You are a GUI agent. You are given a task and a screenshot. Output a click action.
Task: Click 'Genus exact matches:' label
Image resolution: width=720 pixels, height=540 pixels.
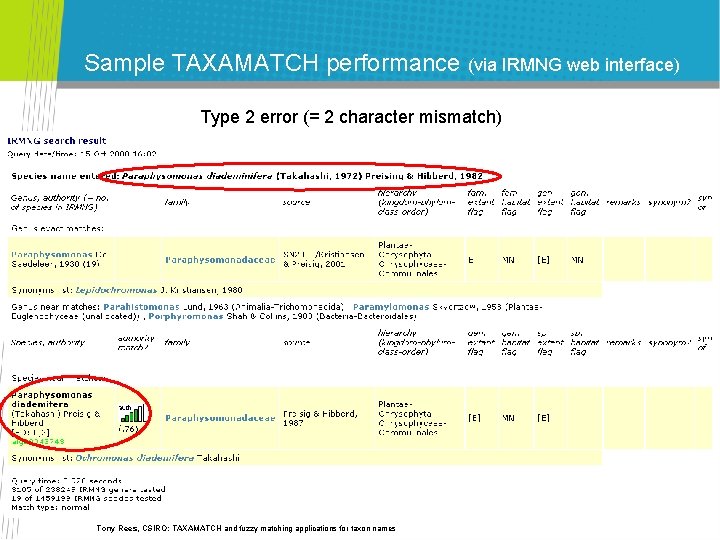pyautogui.click(x=57, y=228)
